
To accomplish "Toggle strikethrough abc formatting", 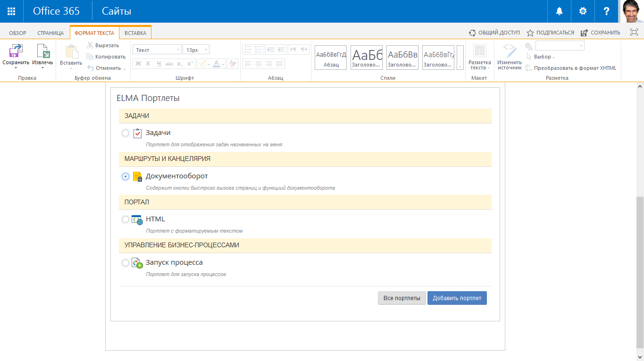I will pos(169,64).
